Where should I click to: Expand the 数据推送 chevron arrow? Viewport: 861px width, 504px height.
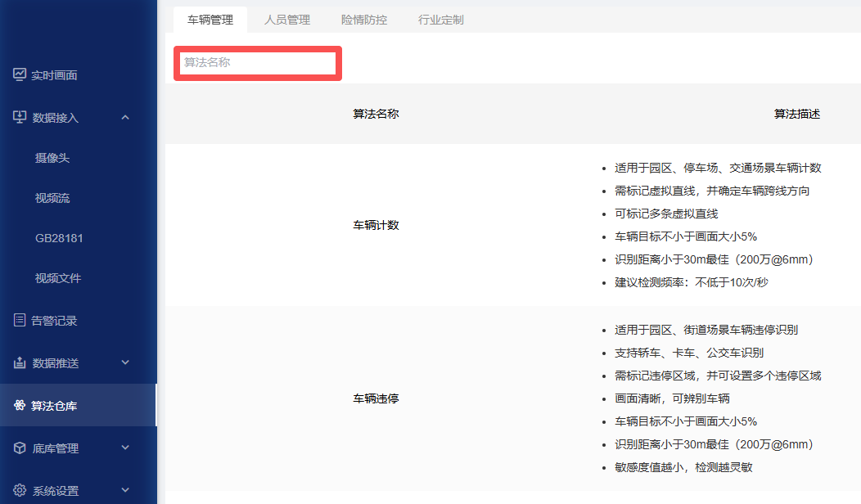[x=125, y=362]
